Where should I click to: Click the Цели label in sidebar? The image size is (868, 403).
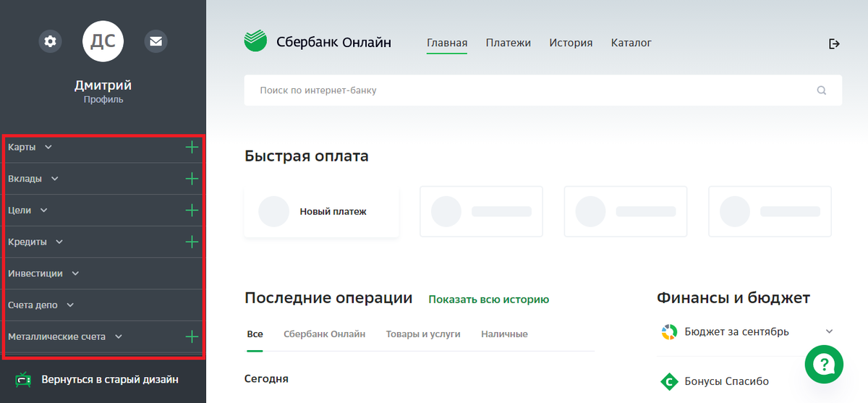(x=20, y=211)
